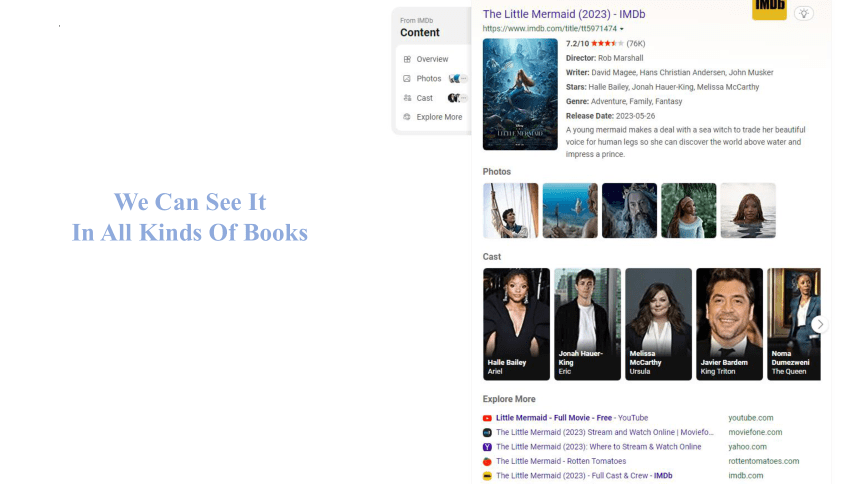Click the rottentomatoes.com domain text

[x=763, y=461]
